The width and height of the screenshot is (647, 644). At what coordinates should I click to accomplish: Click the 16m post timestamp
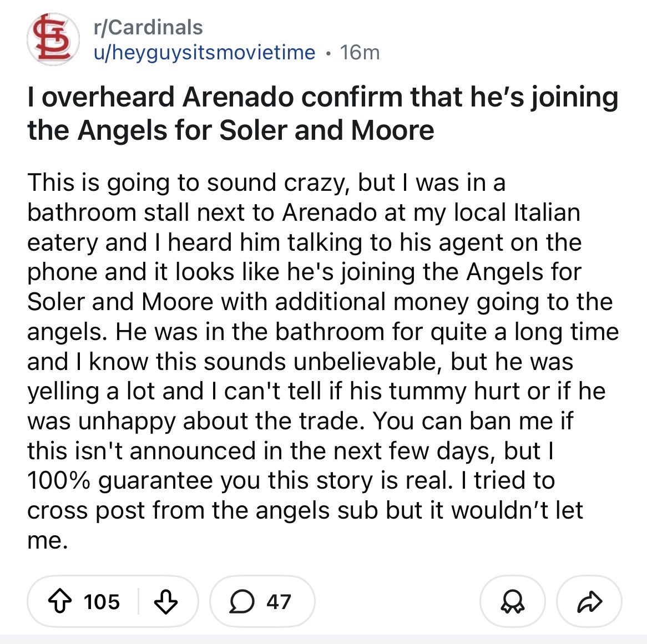360,52
